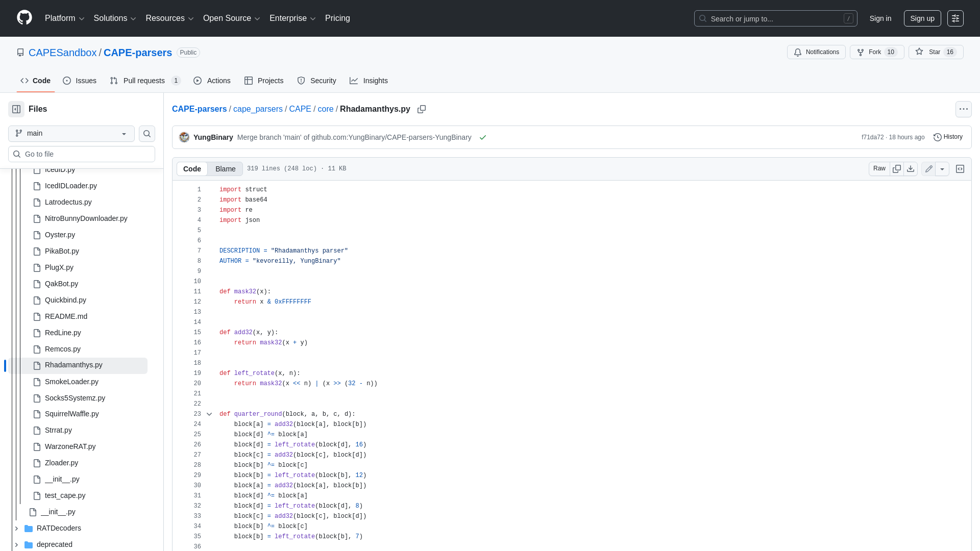Open the Pricing menu item
Image resolution: width=980 pixels, height=551 pixels.
(x=337, y=18)
